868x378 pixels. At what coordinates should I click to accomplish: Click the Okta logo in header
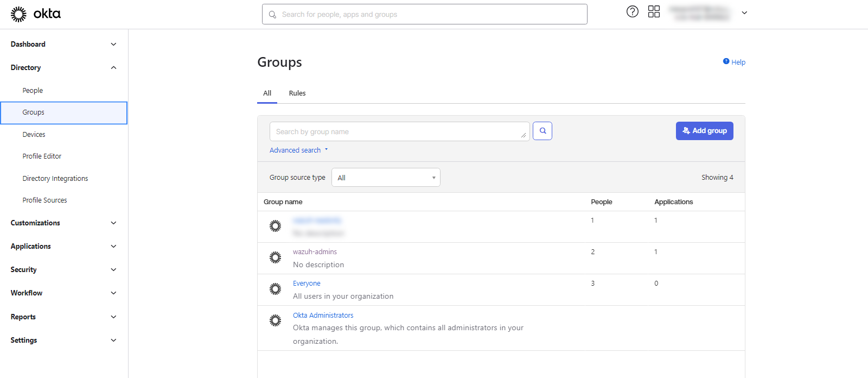pos(36,14)
